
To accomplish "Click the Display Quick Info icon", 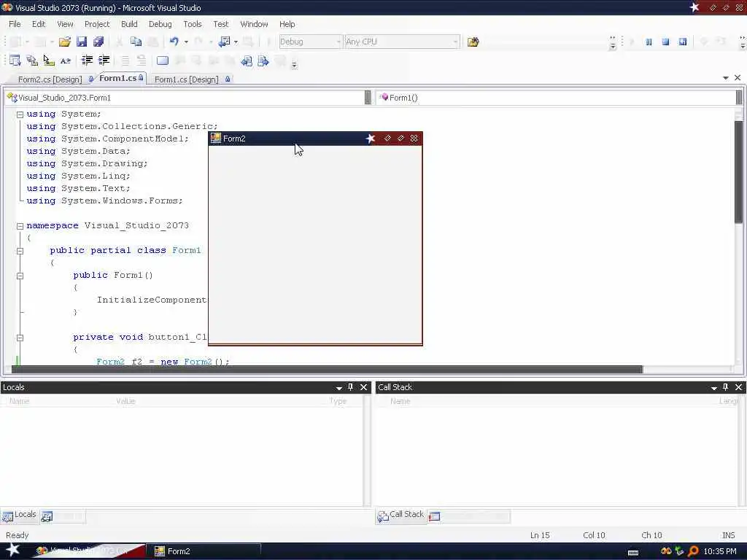I will [x=49, y=61].
